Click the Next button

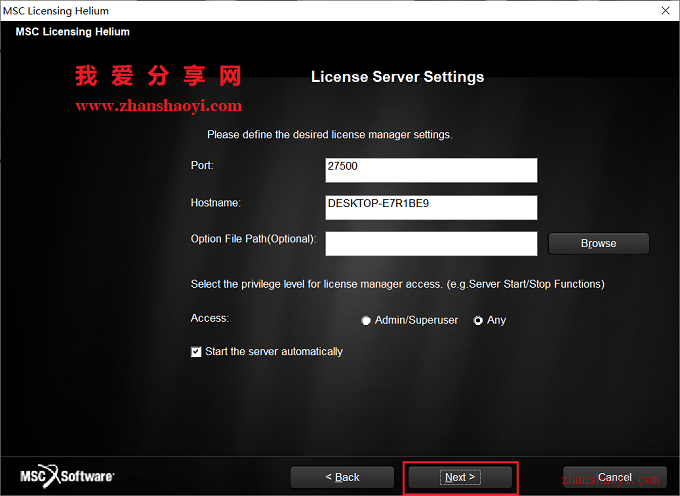[x=460, y=477]
